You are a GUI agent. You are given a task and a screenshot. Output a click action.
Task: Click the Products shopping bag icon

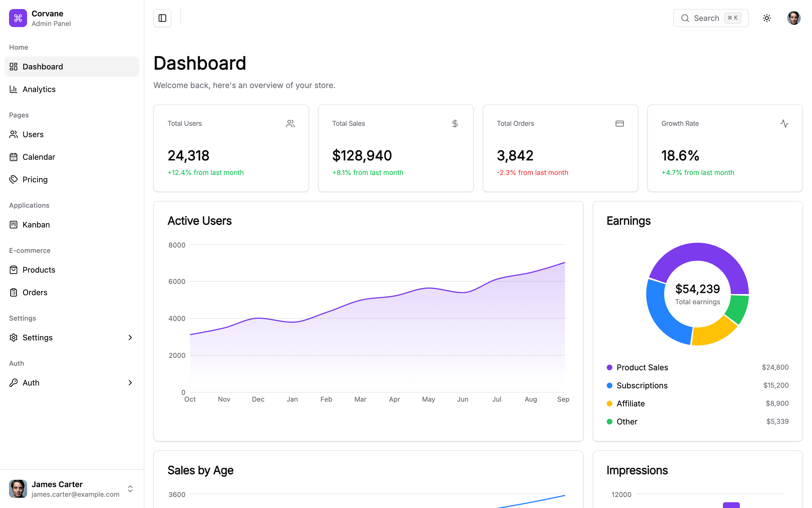pyautogui.click(x=14, y=270)
